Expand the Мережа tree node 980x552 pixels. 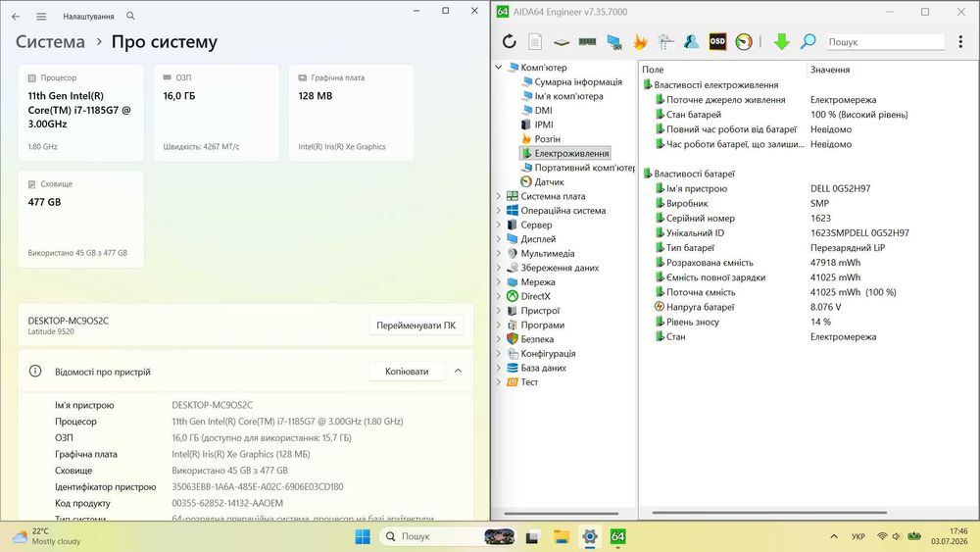tap(499, 282)
